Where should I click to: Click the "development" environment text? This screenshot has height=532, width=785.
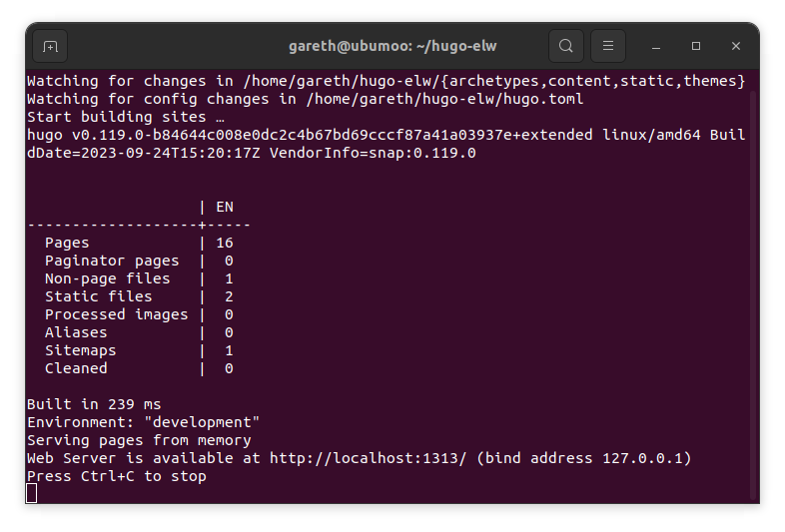pyautogui.click(x=202, y=422)
